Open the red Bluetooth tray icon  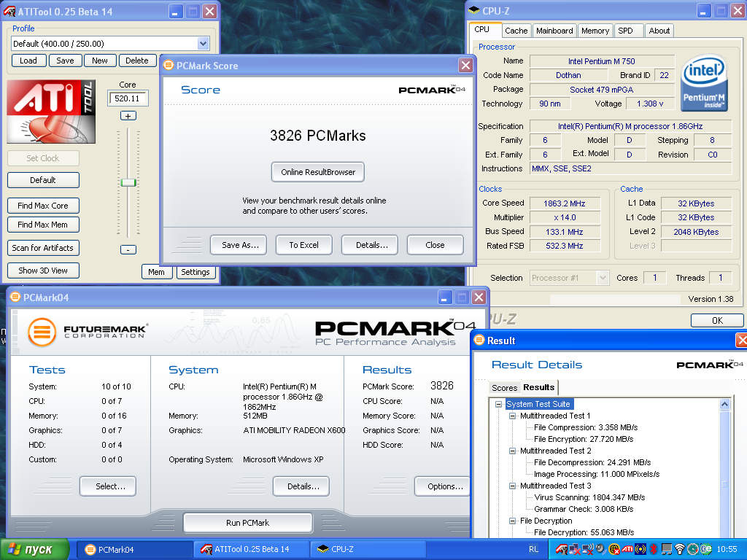[x=654, y=549]
